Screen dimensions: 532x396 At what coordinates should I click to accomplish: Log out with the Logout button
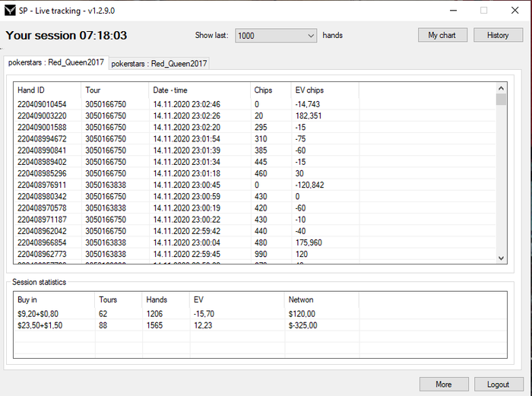[x=499, y=384]
